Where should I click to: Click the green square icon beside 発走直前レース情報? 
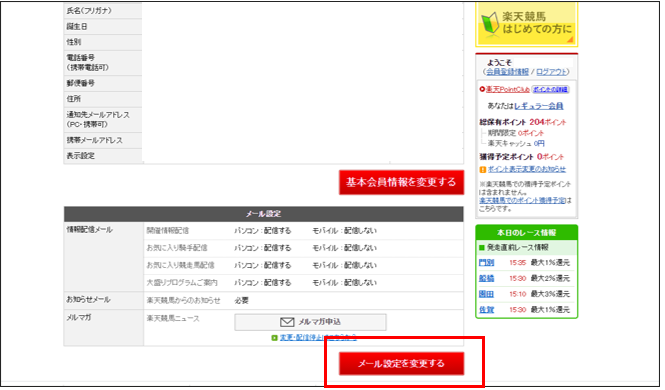pos(482,248)
